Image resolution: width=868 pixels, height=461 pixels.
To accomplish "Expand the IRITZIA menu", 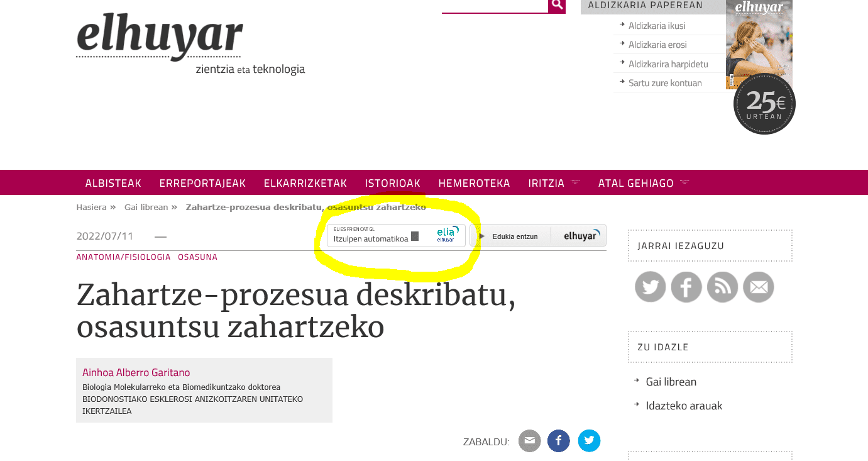I will point(554,183).
